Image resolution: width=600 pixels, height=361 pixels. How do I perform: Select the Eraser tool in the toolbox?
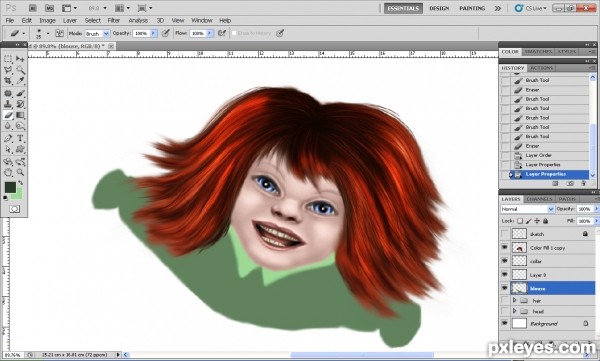[x=8, y=115]
